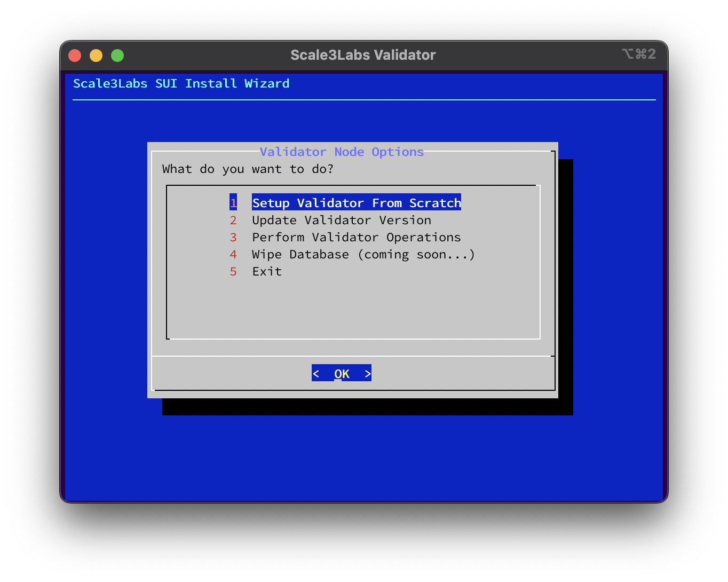Click the red number 3 option marker

tap(233, 237)
